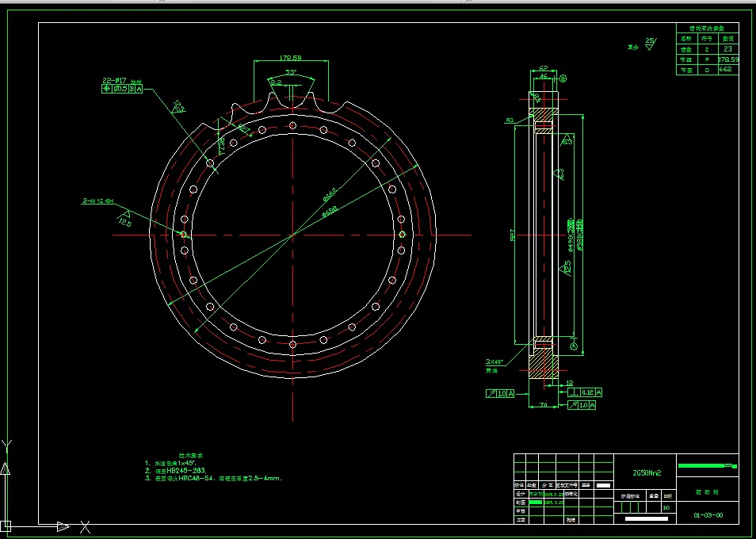756x539 pixels.
Task: Select the 62 width dimension text
Action: pyautogui.click(x=544, y=68)
